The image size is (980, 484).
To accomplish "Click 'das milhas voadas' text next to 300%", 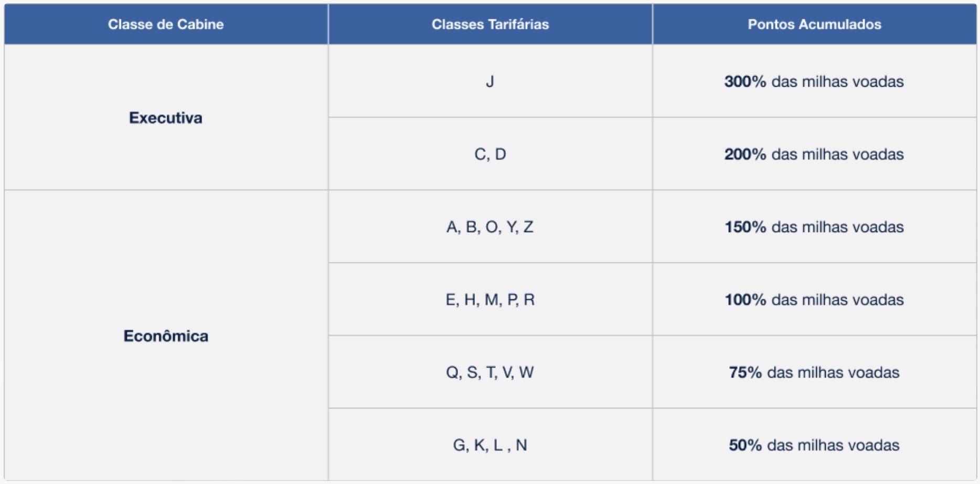I will (x=837, y=81).
